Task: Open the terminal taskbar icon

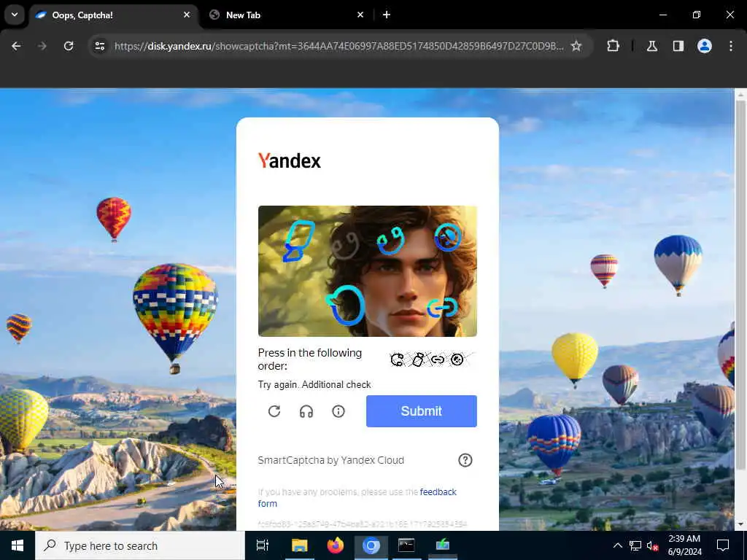Action: 406,545
